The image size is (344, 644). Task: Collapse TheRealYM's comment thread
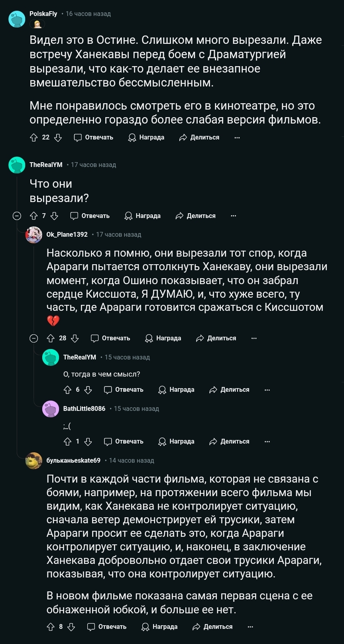tap(17, 216)
